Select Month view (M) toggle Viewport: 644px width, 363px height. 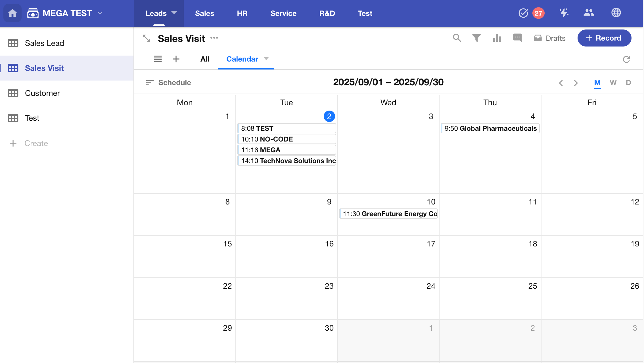point(597,83)
